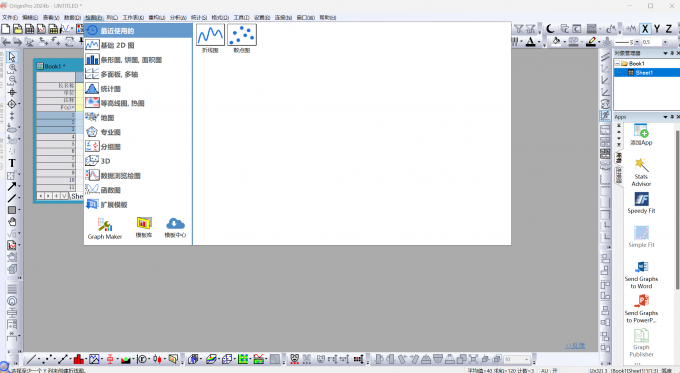This screenshot has width=680, height=373.
Task: Open the Apps panel dropdown arrow
Action: pyautogui.click(x=665, y=117)
